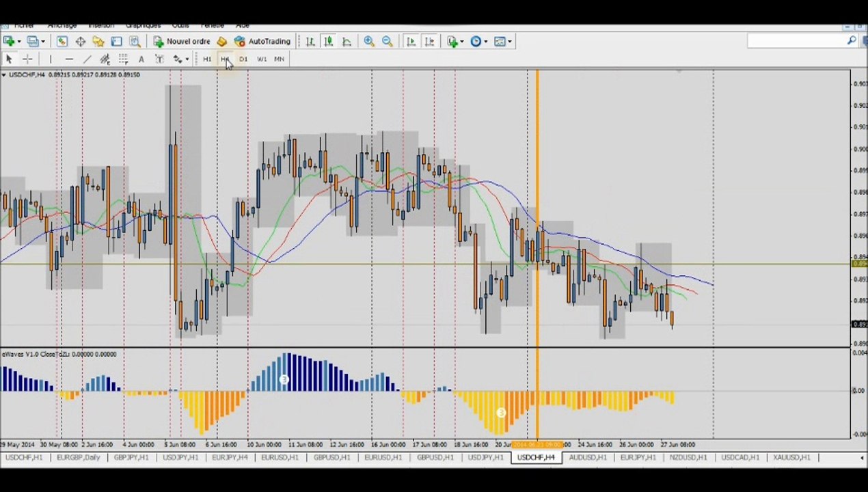868x492 pixels.
Task: Select the arrow cursor tool
Action: [x=9, y=59]
